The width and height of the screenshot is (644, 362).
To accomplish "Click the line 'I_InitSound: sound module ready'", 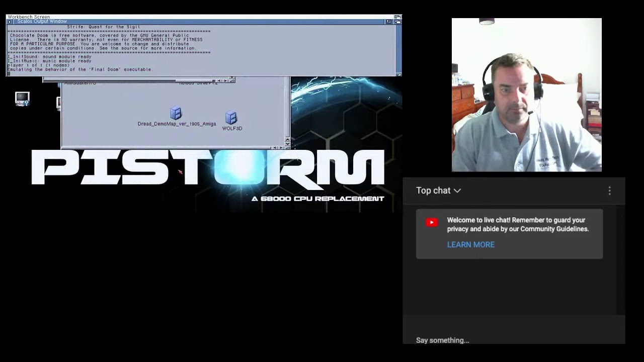I will [x=50, y=57].
